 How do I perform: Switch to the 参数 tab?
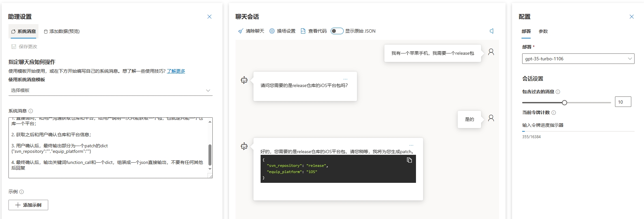point(543,31)
